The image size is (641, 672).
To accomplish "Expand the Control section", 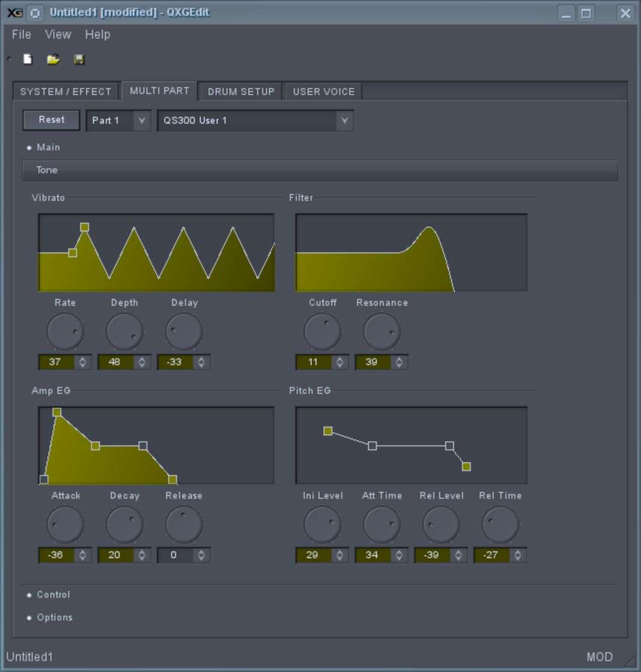I will 53,594.
